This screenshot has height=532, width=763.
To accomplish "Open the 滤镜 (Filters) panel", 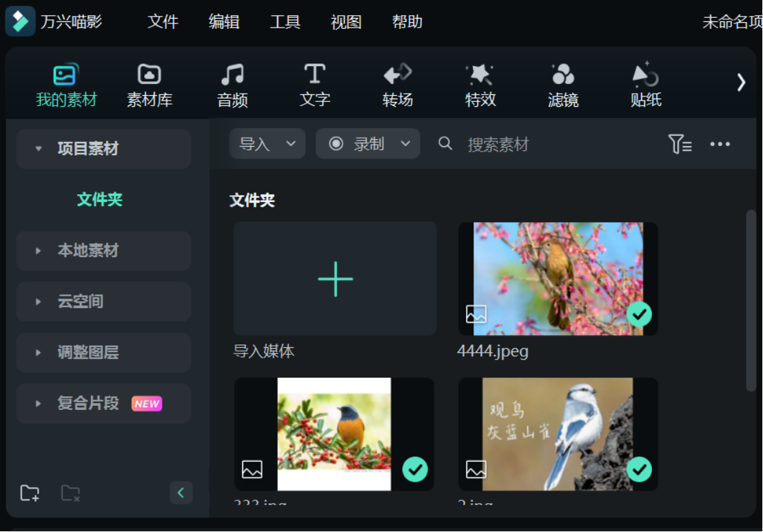I will pyautogui.click(x=563, y=83).
